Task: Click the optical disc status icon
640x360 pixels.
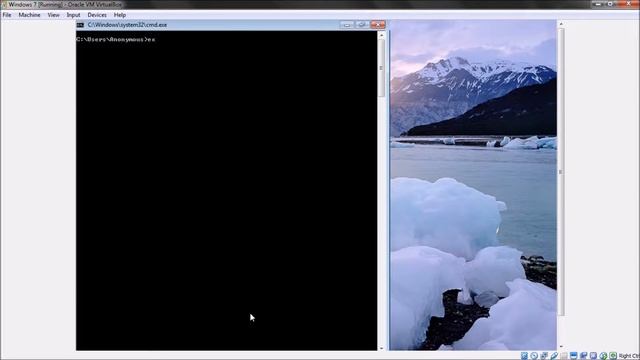Action: [534, 356]
